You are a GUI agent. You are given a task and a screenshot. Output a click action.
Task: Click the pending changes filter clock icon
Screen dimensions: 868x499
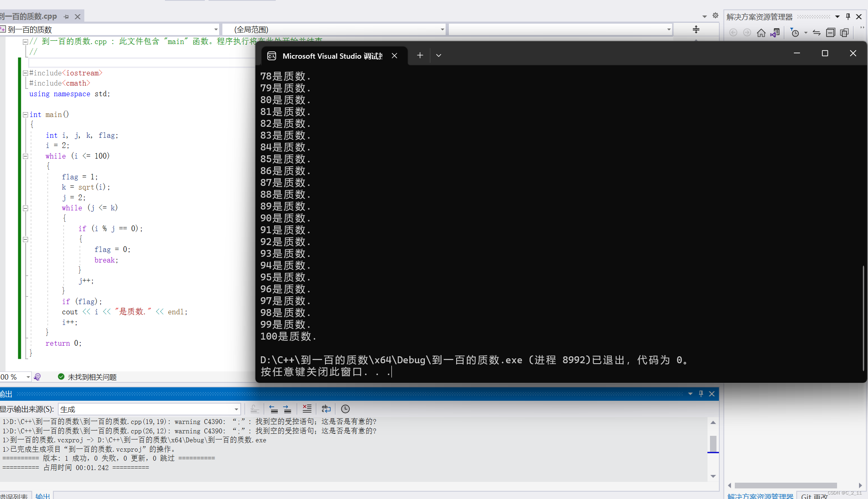click(x=795, y=33)
